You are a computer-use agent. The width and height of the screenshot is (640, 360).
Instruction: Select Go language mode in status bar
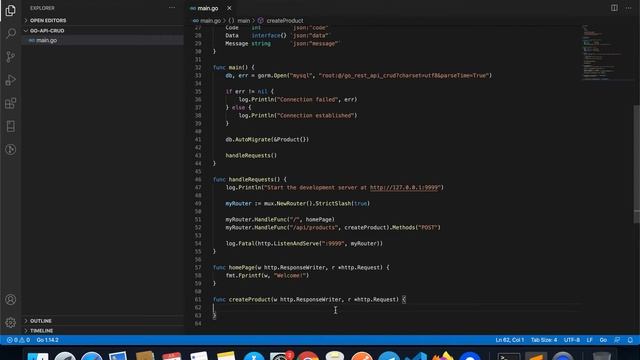[603, 340]
